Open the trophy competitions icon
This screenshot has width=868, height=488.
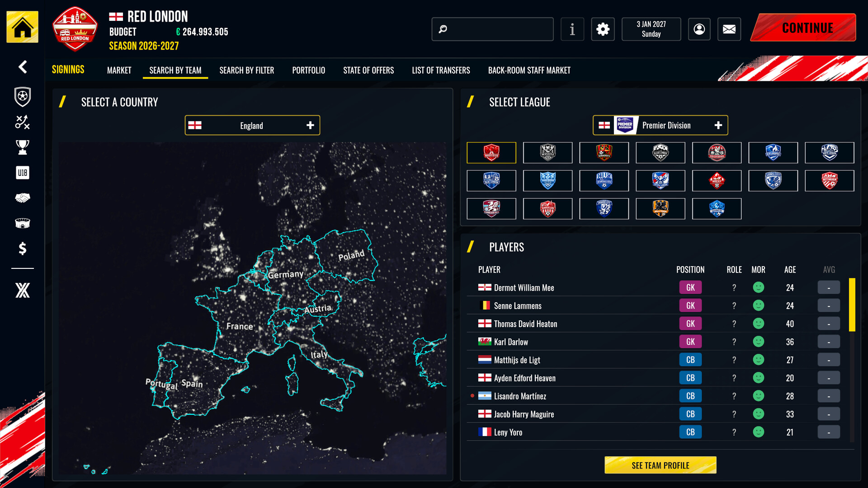point(23,147)
